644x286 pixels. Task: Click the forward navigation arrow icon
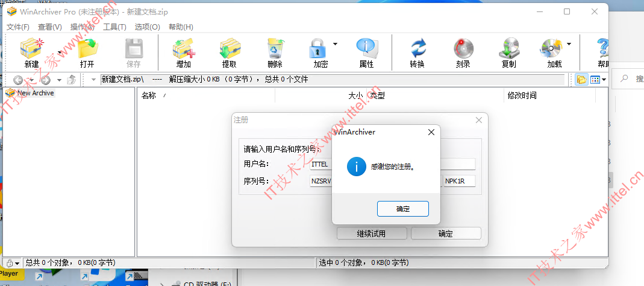tap(46, 80)
